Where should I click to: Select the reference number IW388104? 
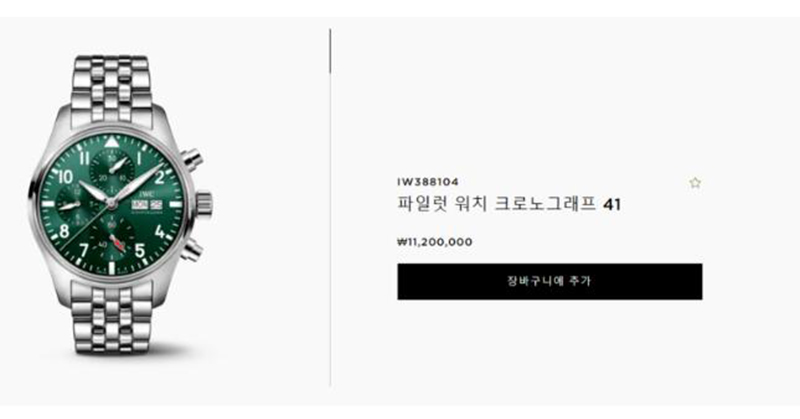point(428,182)
